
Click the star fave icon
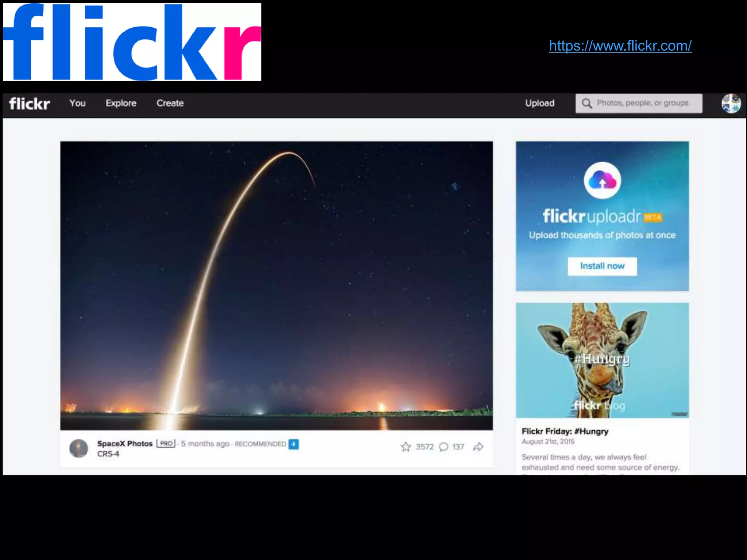pyautogui.click(x=406, y=447)
